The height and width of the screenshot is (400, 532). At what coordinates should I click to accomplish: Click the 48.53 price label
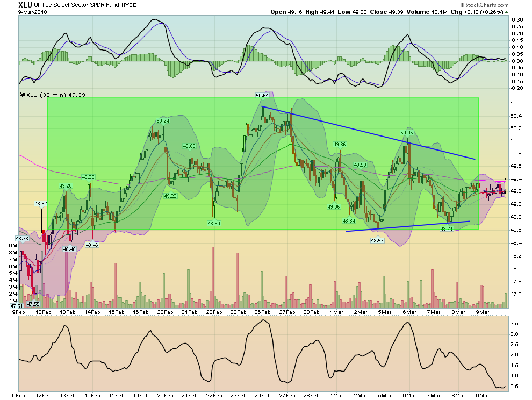(377, 240)
